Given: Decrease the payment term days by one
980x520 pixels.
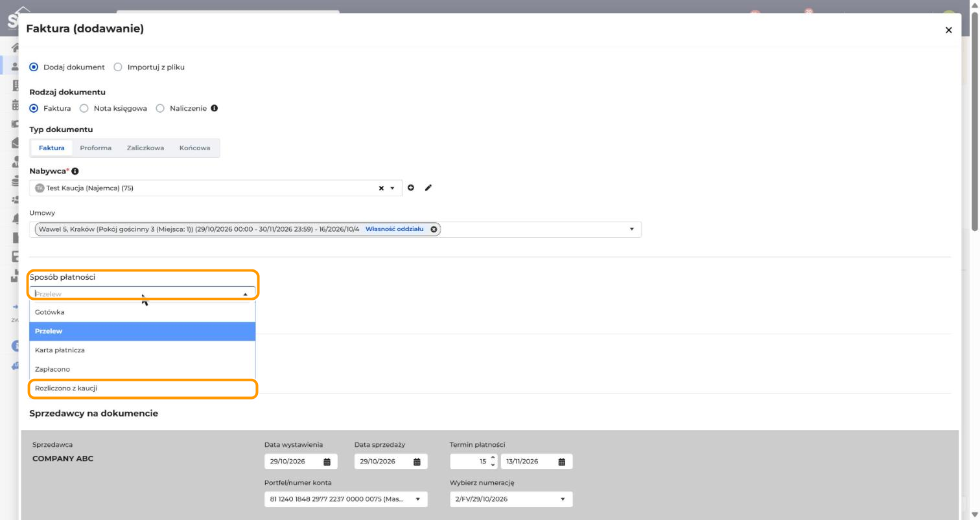Looking at the screenshot, I should (493, 465).
